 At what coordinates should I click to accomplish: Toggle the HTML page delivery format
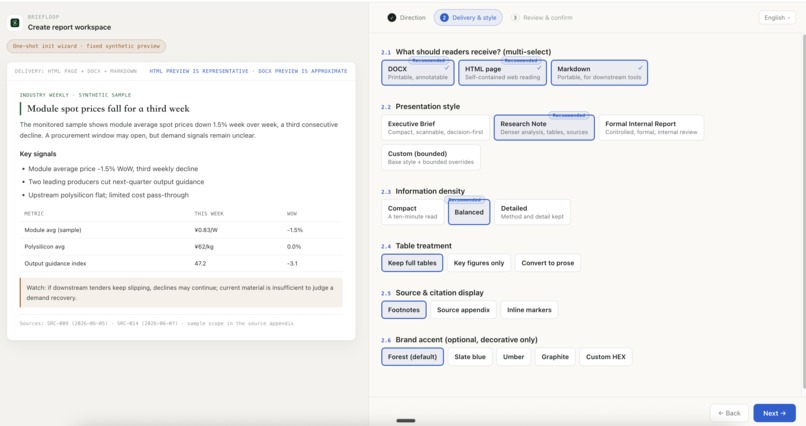coord(502,72)
